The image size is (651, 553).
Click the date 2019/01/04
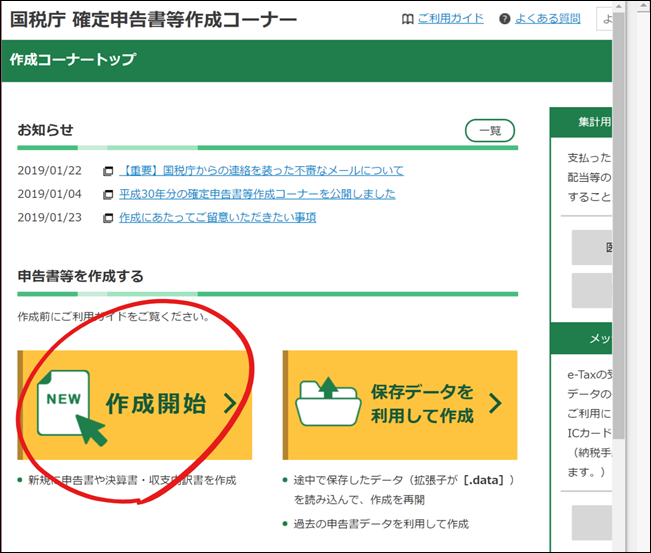point(49,194)
